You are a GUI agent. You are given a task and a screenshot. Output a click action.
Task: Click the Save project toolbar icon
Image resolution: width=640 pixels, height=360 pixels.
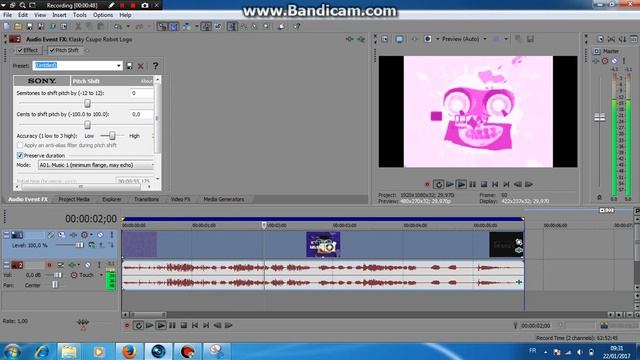(x=29, y=27)
